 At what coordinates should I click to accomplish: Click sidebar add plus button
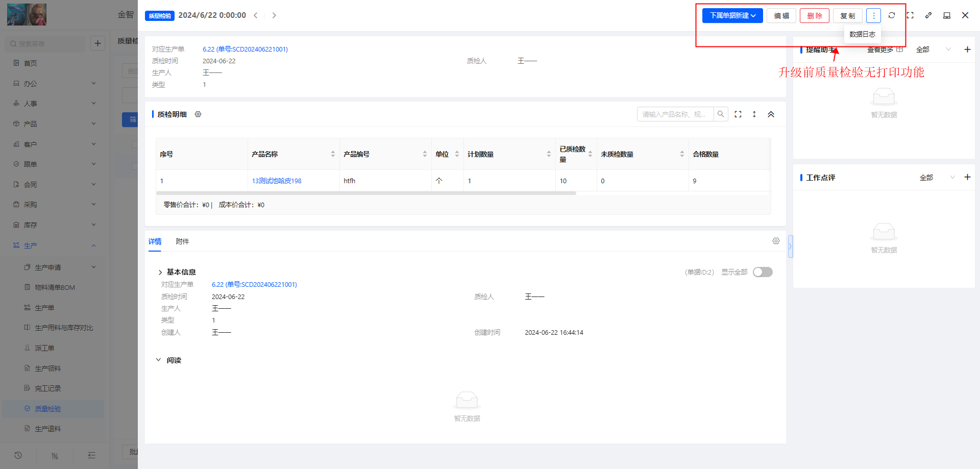tap(97, 43)
